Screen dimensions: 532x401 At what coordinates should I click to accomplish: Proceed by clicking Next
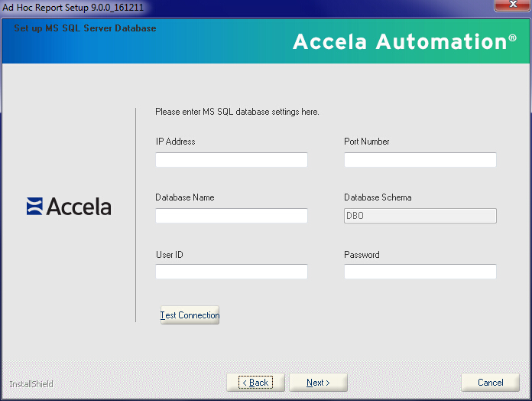318,383
